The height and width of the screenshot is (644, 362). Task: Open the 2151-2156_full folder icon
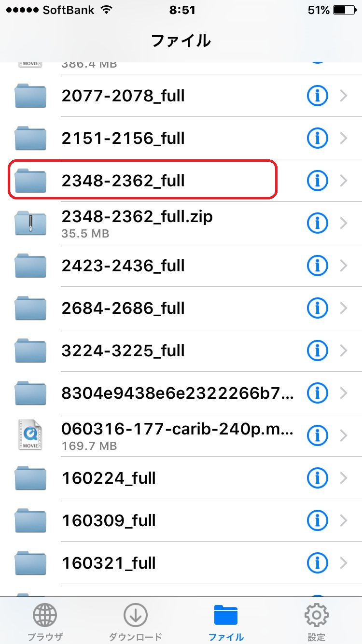point(30,139)
